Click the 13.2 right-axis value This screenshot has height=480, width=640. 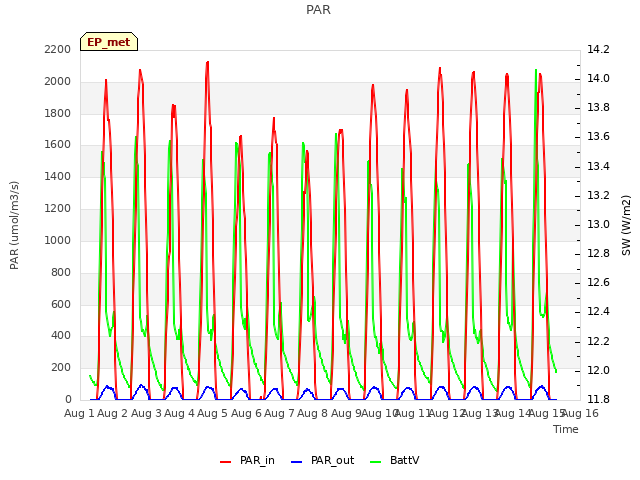pos(598,195)
